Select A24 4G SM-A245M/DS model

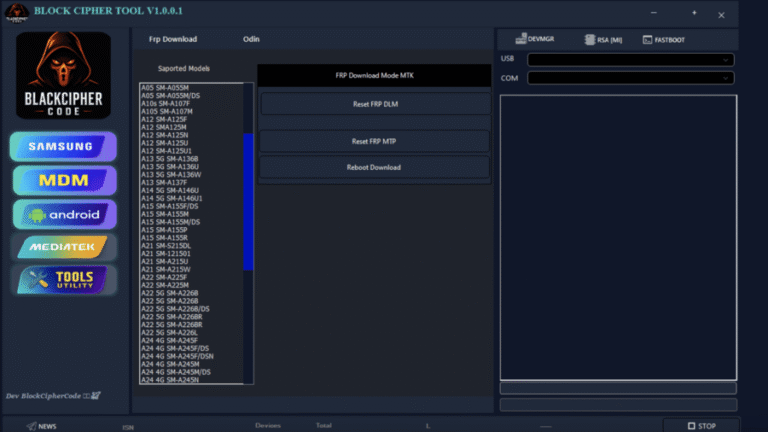click(176, 372)
